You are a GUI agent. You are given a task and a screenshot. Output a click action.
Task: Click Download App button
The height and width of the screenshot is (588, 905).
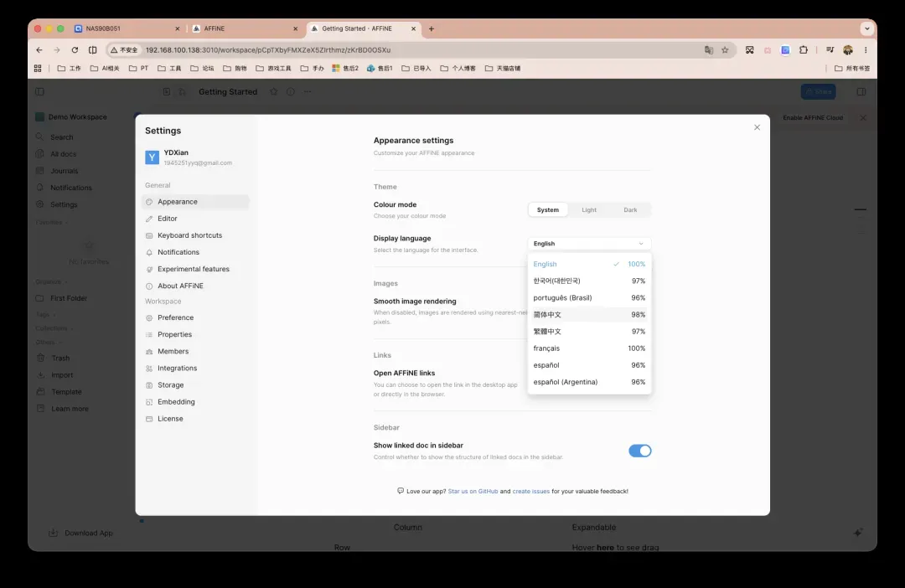point(80,534)
